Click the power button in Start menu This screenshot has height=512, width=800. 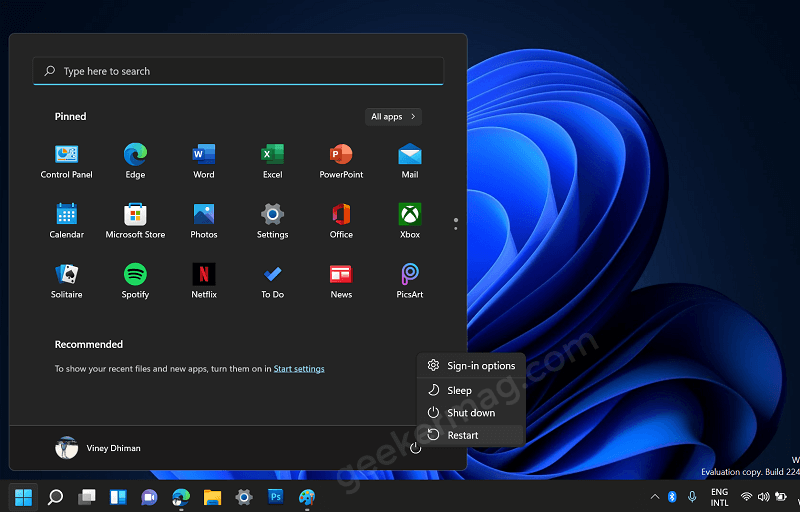(x=415, y=448)
